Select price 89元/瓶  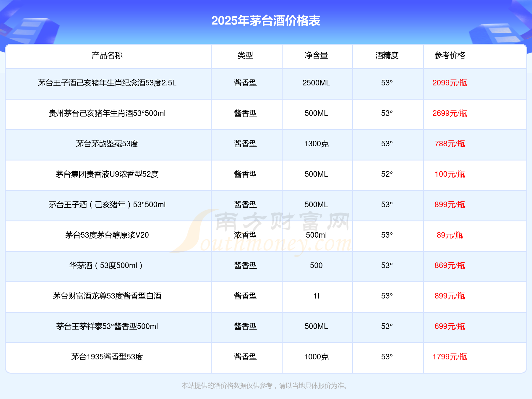point(450,235)
